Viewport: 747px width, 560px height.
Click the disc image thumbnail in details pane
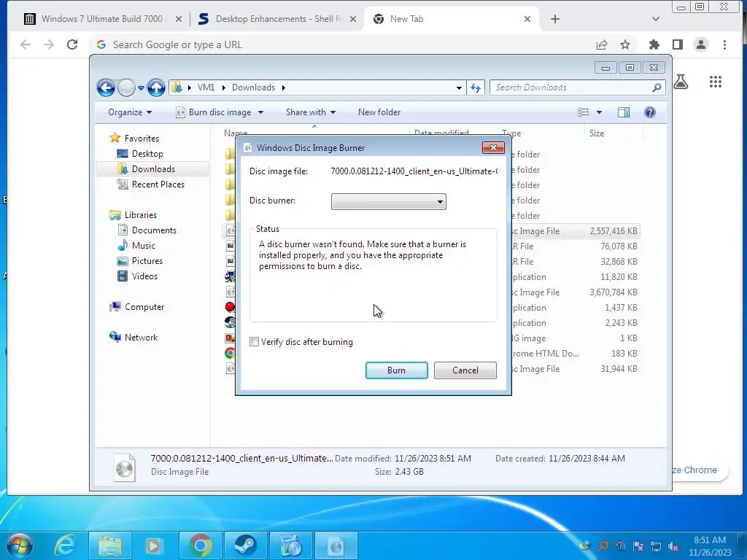click(x=124, y=467)
